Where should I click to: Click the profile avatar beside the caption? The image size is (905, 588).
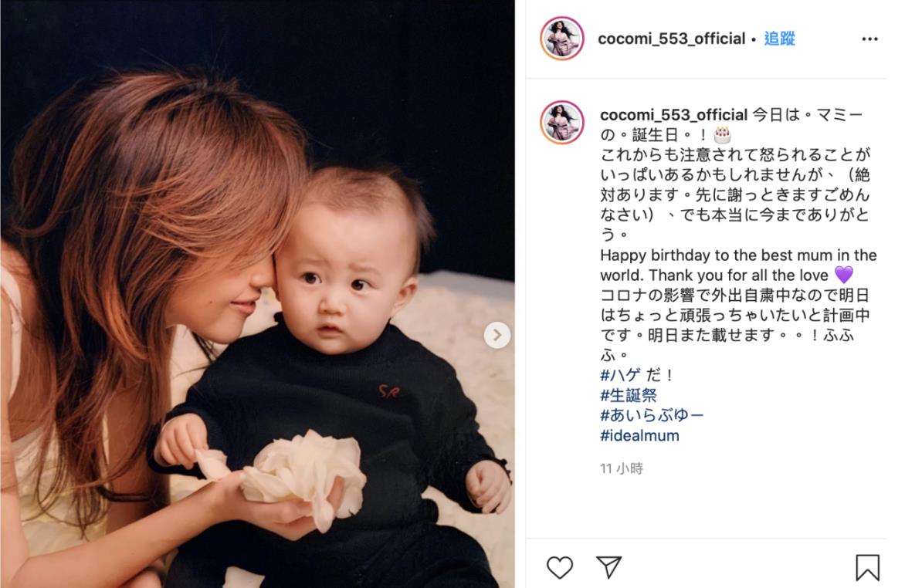click(561, 122)
